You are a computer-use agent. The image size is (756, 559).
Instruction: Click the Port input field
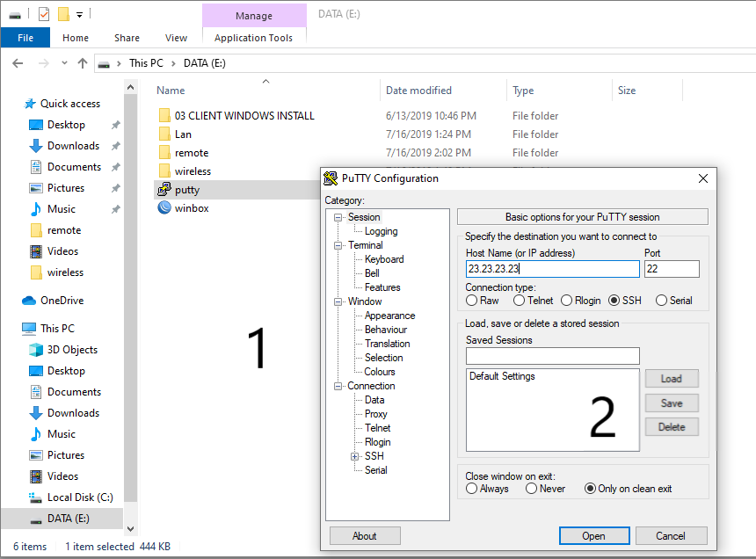[672, 269]
